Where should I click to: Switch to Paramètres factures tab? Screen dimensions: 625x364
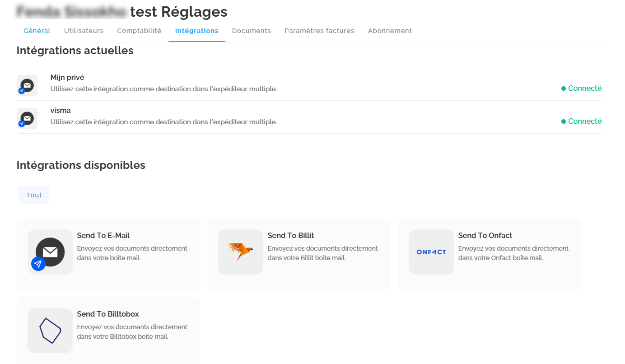tap(319, 31)
